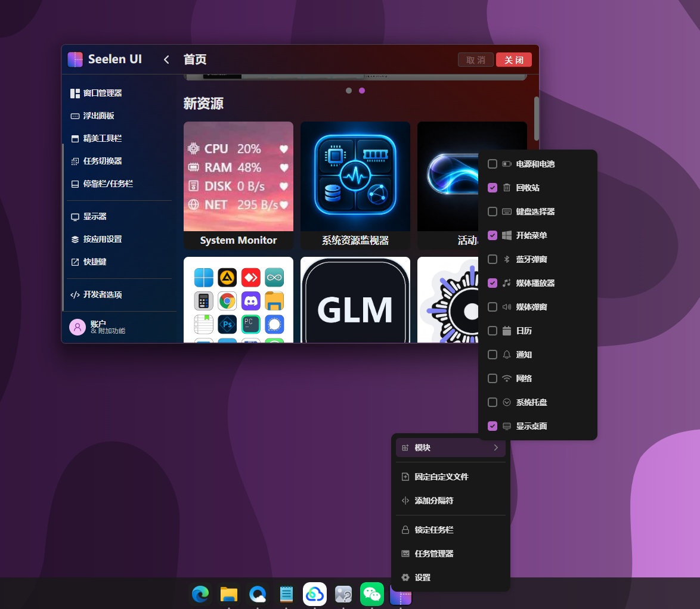Enable the 电源和电池 module checkbox
The image size is (700, 609).
[493, 164]
